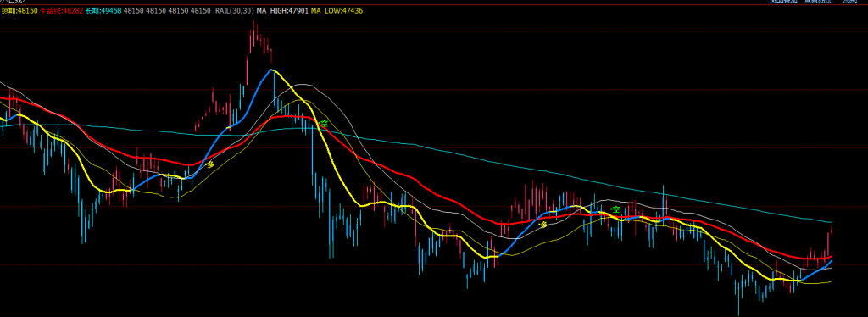The width and height of the screenshot is (868, 317).
Task: Click the MA_HIGH:47901 readout
Action: coord(281,11)
